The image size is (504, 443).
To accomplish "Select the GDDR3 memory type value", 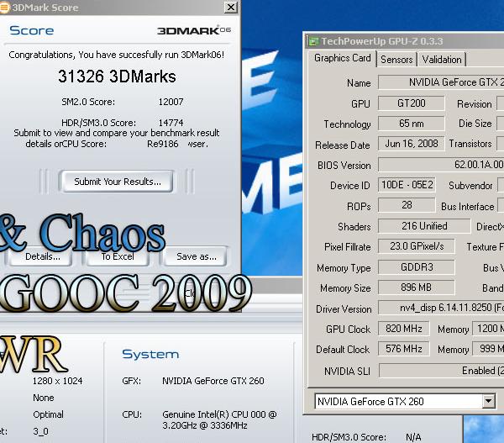I will point(417,267).
